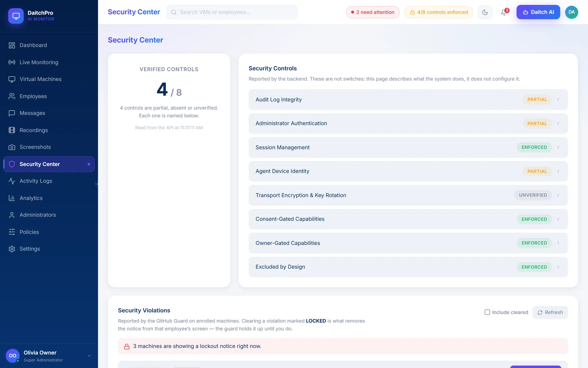Go to Screenshots page

[x=49, y=147]
